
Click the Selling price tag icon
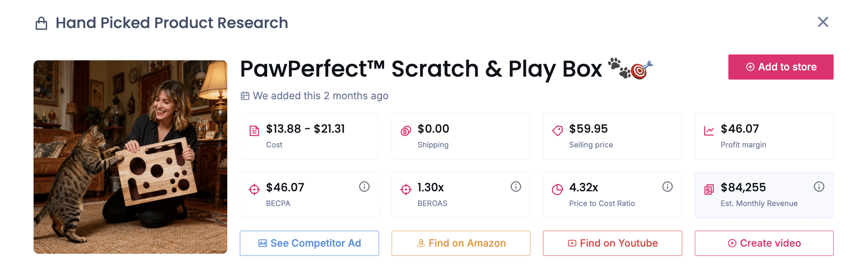pyautogui.click(x=557, y=131)
